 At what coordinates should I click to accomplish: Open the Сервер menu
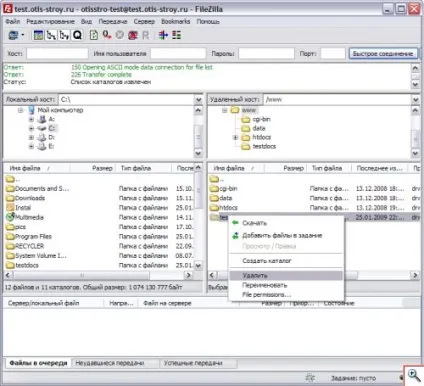144,21
